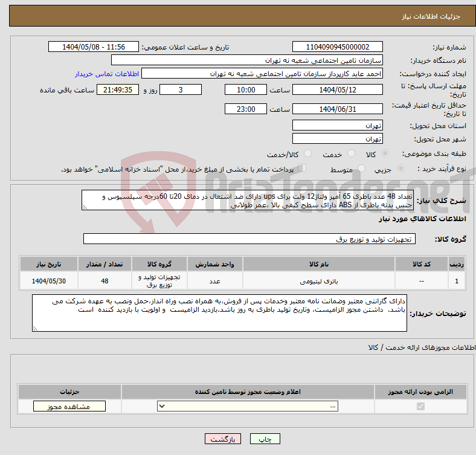The height and width of the screenshot is (455, 476).
Task: Click the response deadline date field 1404/05/12
Action: click(x=337, y=89)
